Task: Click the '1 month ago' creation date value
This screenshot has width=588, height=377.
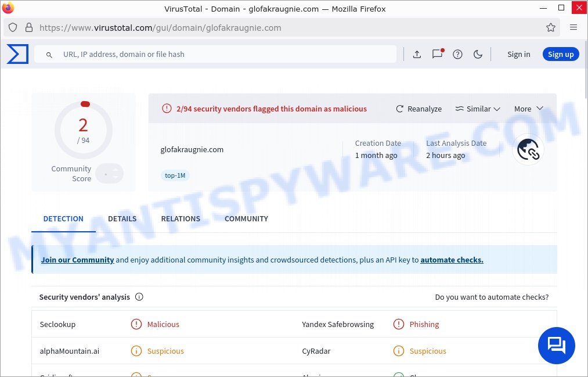Action: [x=376, y=155]
